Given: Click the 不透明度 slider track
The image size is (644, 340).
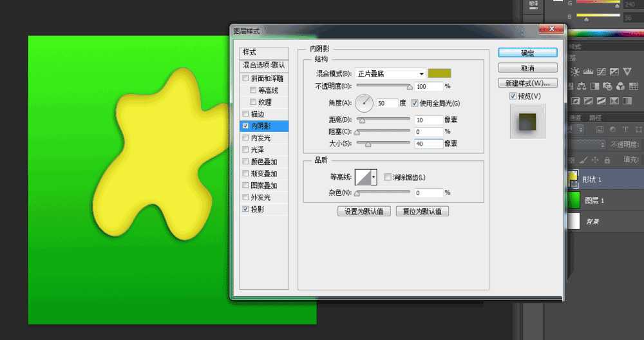Looking at the screenshot, I should (x=383, y=86).
